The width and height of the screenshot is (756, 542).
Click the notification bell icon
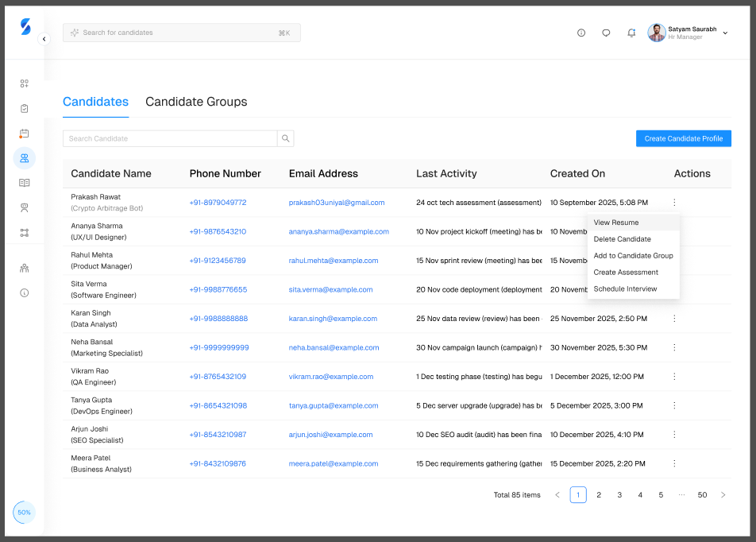pyautogui.click(x=631, y=33)
